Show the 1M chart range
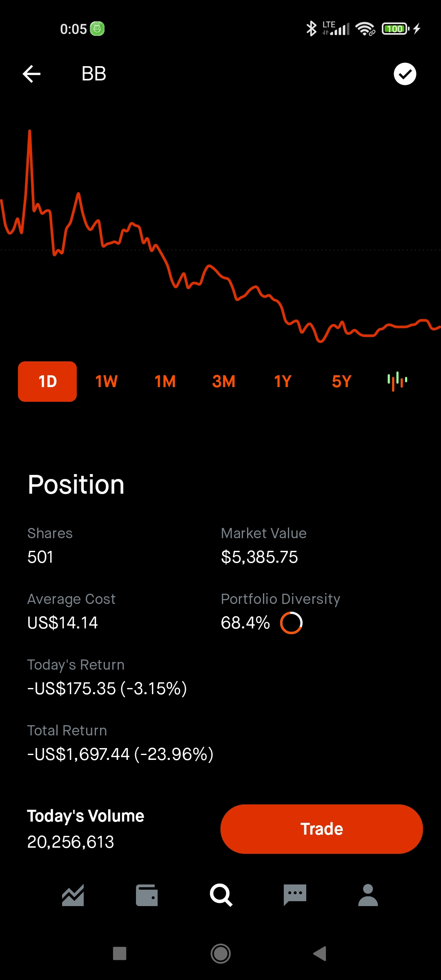Viewport: 441px width, 980px height. [165, 381]
